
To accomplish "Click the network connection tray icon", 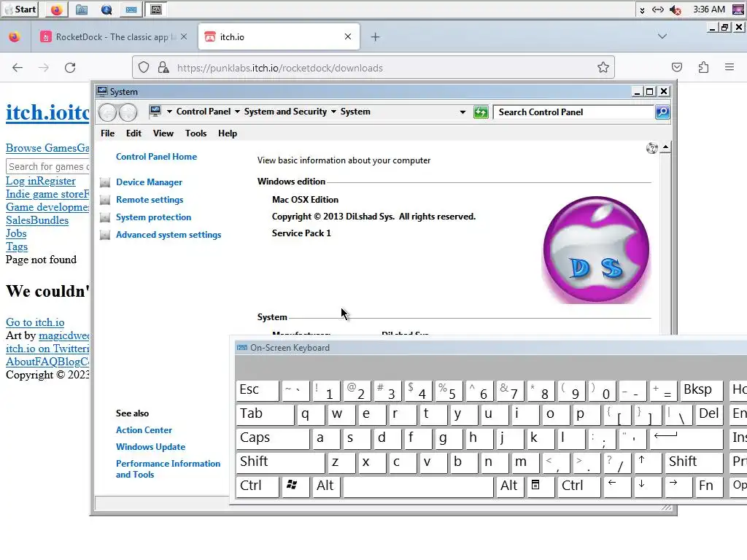I will point(658,9).
